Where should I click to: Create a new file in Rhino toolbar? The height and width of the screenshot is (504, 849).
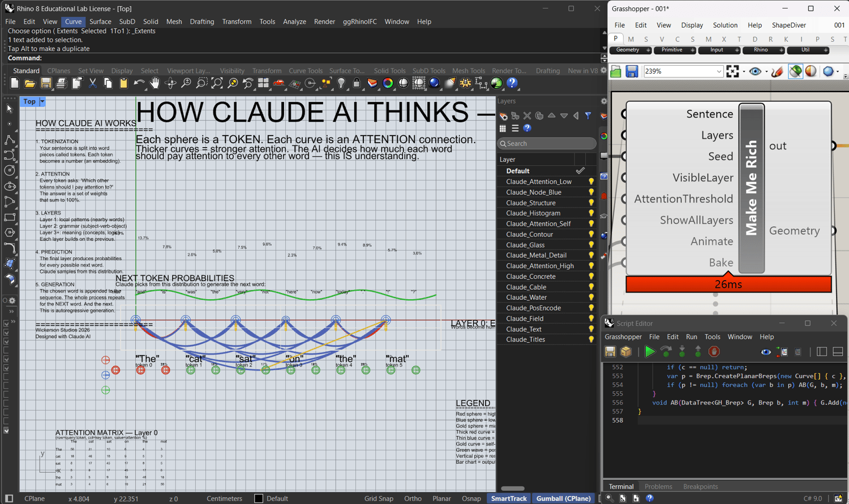click(x=14, y=84)
